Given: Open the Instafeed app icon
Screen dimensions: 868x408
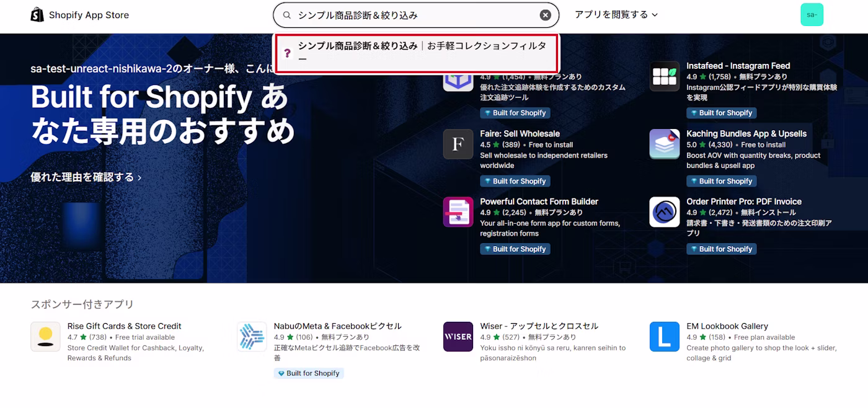Looking at the screenshot, I should tap(665, 76).
